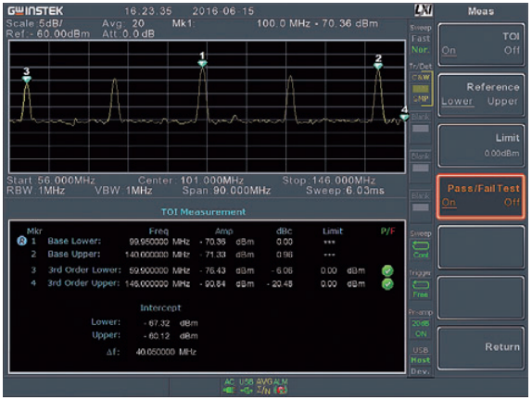532x400 pixels.
Task: Click the Sweep Nor. indicator
Action: pos(421,49)
